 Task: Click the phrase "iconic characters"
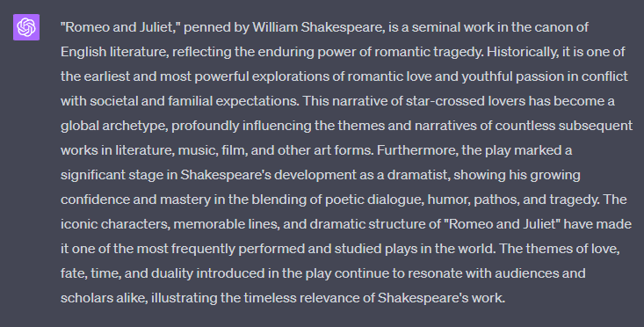(x=115, y=224)
